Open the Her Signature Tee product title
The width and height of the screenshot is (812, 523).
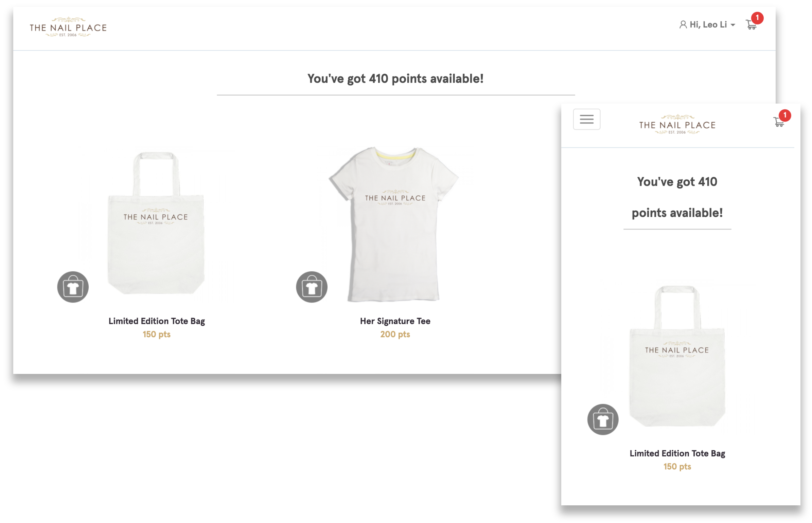(x=395, y=321)
